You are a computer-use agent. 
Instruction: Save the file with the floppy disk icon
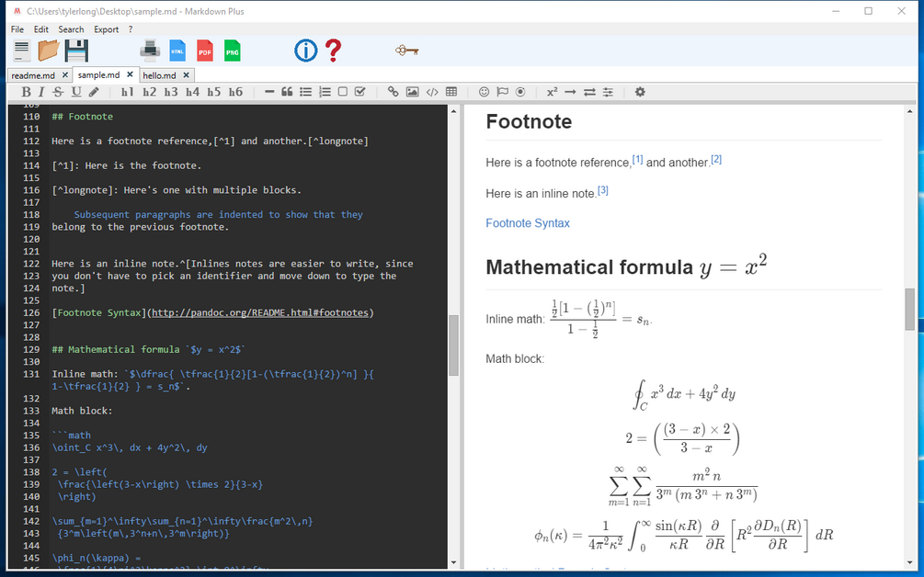pos(76,51)
